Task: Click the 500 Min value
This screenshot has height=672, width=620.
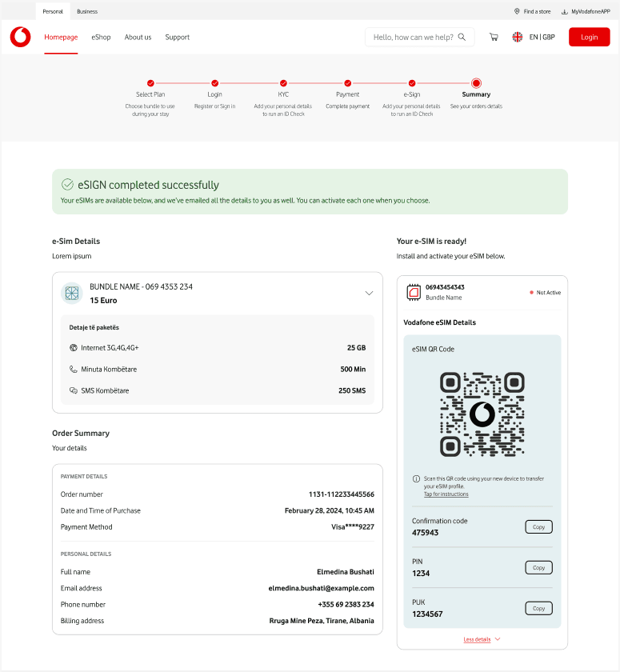Action: click(x=353, y=369)
